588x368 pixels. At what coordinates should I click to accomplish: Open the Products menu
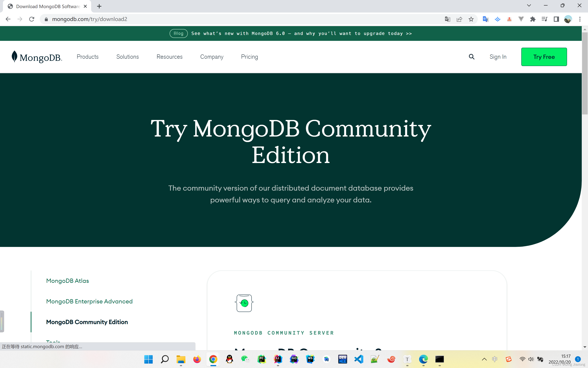pyautogui.click(x=88, y=57)
